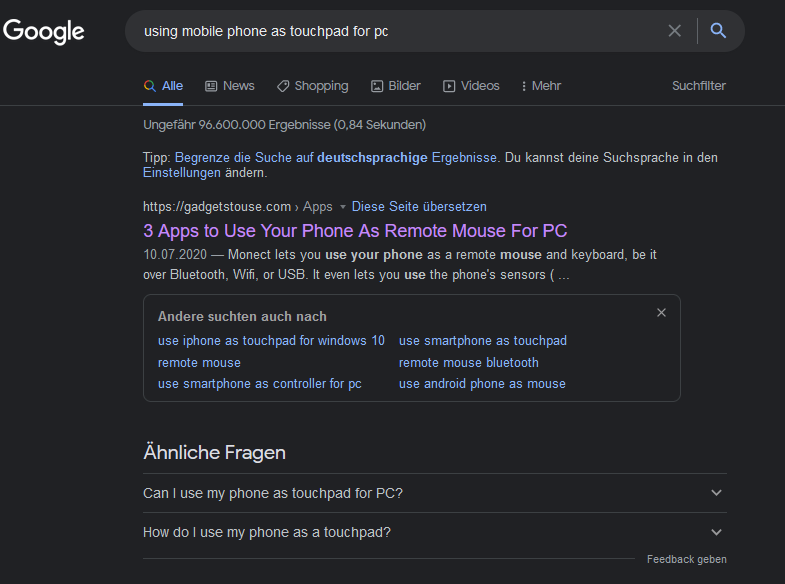This screenshot has height=584, width=785.
Task: Open '3 Apps to Use Your Phone As Remote Mouse' result
Action: coord(355,231)
